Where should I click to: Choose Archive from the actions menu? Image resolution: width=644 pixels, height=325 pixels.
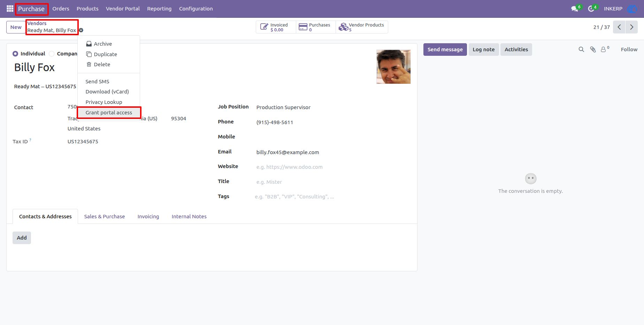109,44
